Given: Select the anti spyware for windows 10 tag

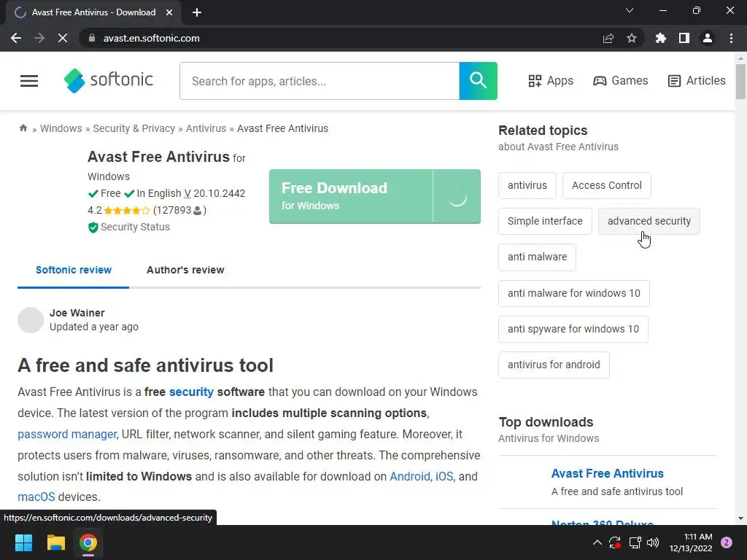Looking at the screenshot, I should 573,329.
